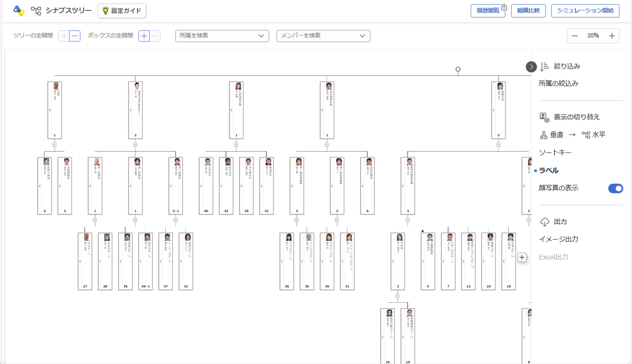Viewport: 632px width, 364px height.
Task: Click イメージ出力 to export image
Action: click(x=558, y=239)
